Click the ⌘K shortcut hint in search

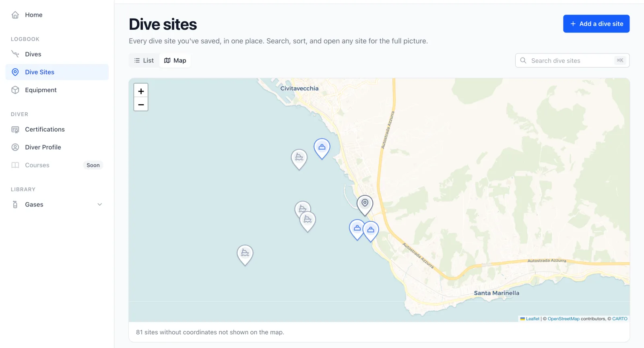pyautogui.click(x=620, y=60)
